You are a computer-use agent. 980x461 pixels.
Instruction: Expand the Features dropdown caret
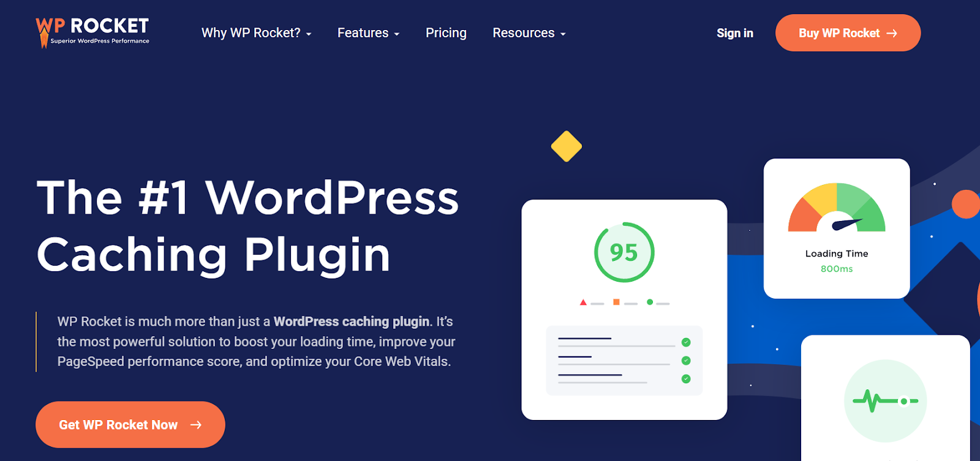pos(397,34)
